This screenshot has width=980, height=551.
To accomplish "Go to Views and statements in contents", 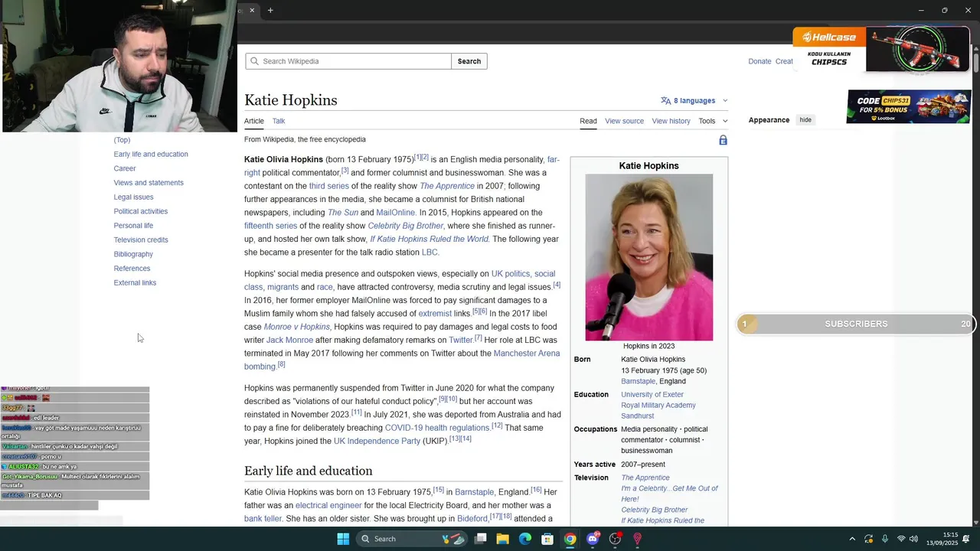I will (x=149, y=183).
